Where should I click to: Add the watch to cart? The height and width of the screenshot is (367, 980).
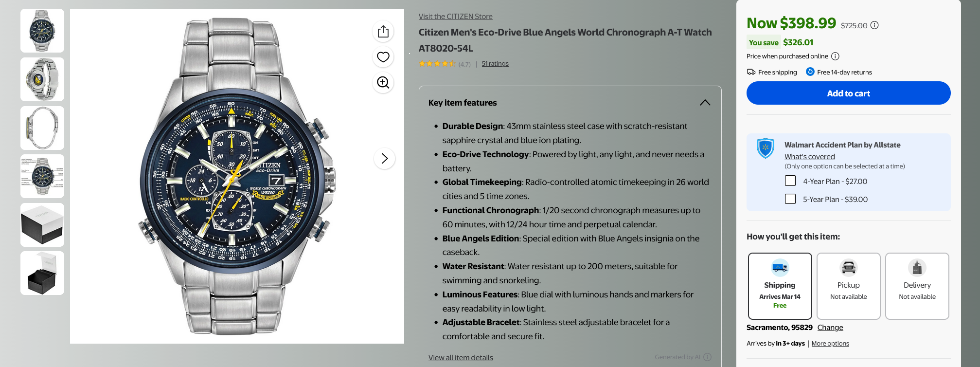(848, 93)
